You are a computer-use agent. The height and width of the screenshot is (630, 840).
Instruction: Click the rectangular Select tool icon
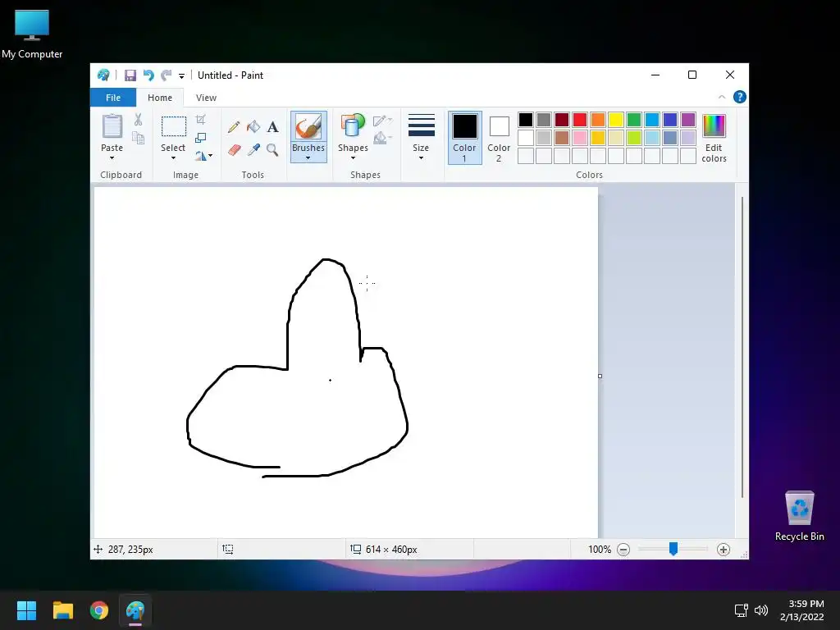(x=174, y=126)
